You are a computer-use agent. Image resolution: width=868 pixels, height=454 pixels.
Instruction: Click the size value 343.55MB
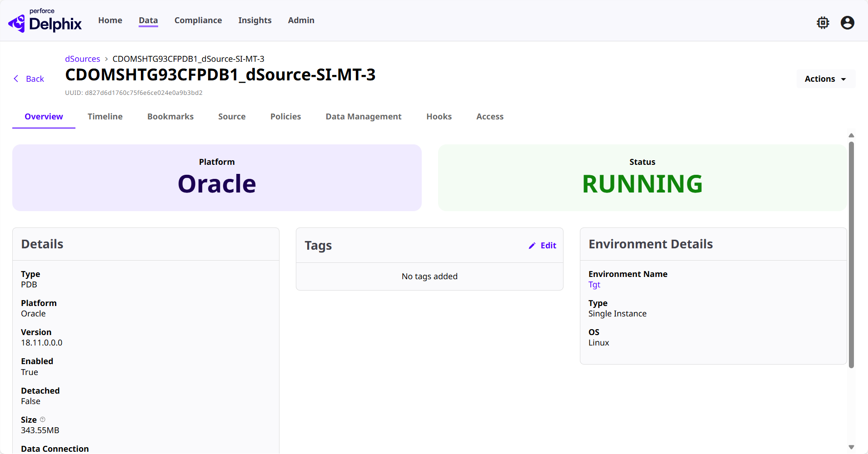40,430
